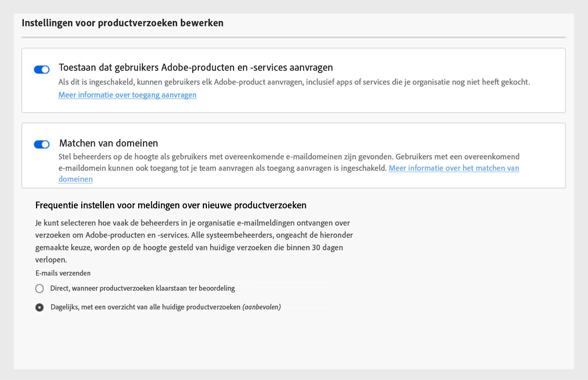Click the 'Dagelijks, met een overzicht' option label
The image size is (588, 380).
click(166, 307)
